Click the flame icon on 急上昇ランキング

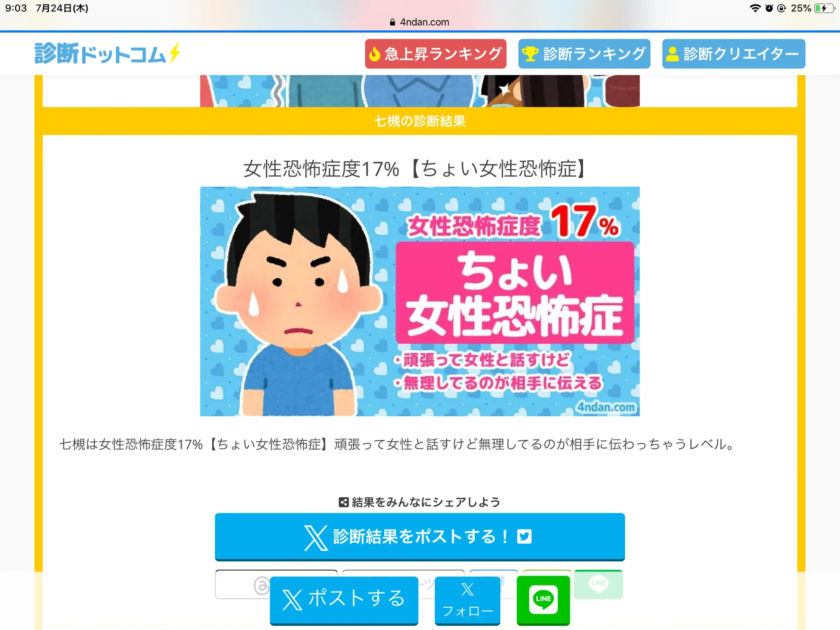coord(375,54)
